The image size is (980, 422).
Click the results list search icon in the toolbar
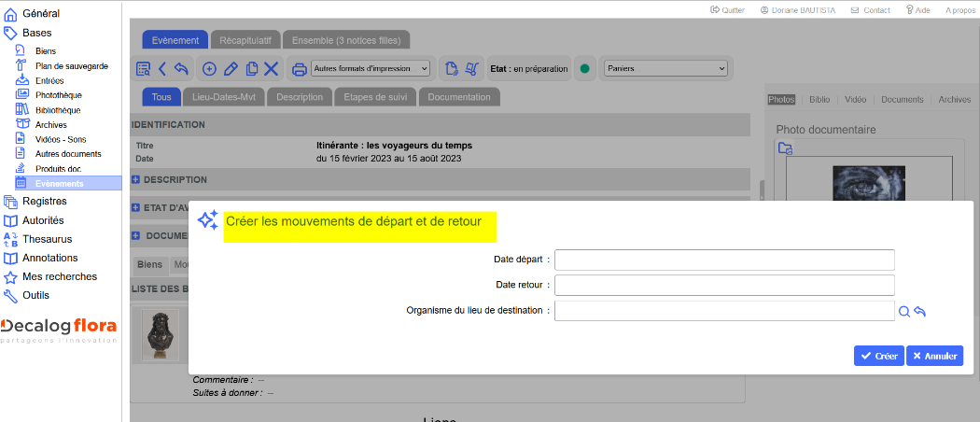pyautogui.click(x=144, y=68)
